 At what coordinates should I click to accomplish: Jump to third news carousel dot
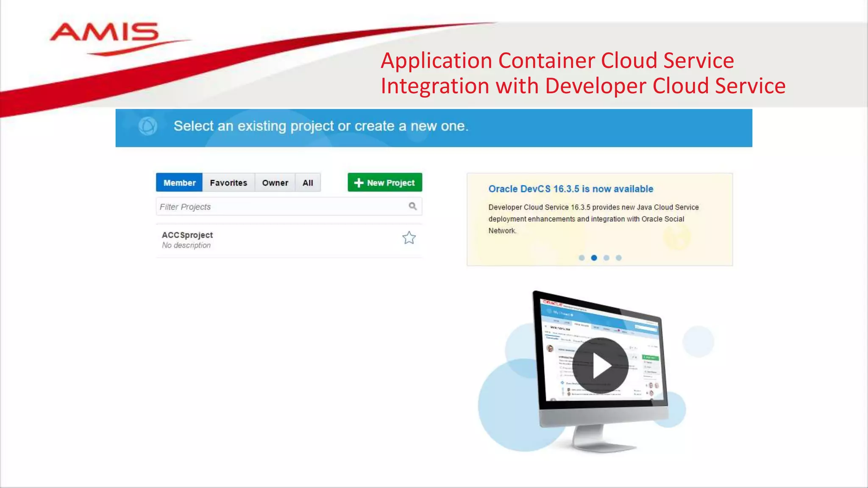(x=606, y=258)
